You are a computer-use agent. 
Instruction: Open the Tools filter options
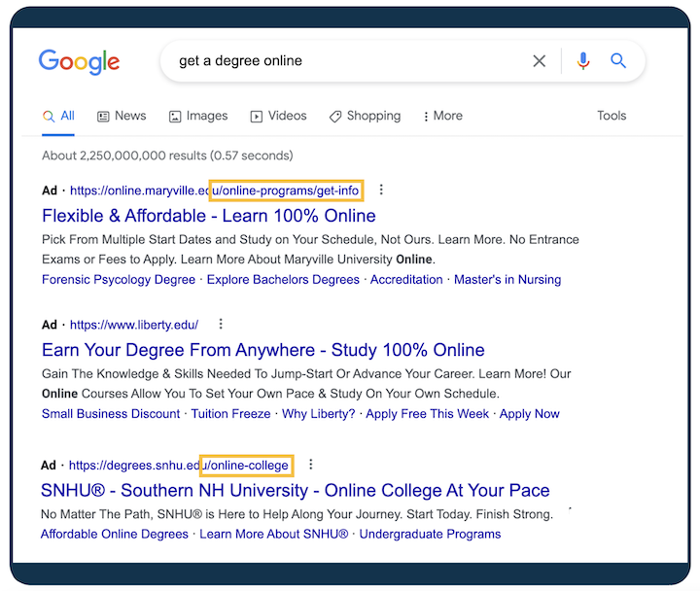[x=612, y=116]
